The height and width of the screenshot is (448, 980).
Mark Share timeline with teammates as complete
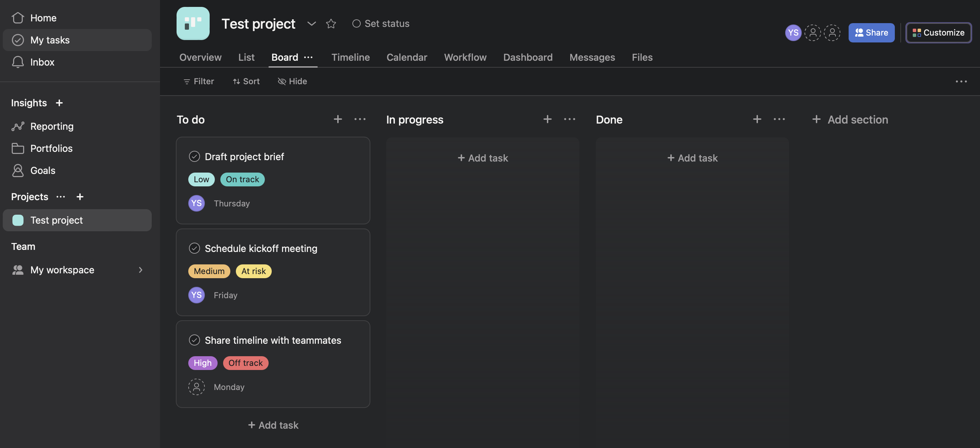194,340
